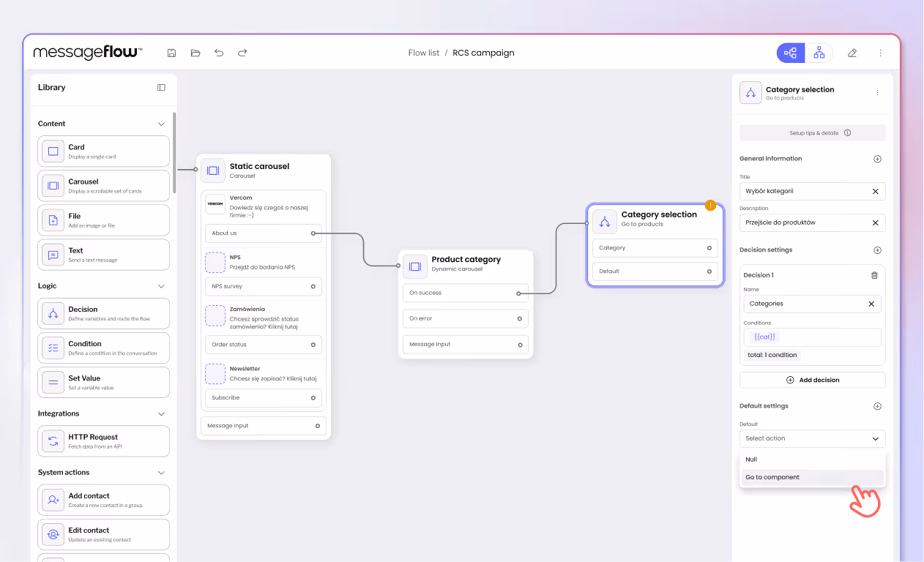Viewport: 924px width, 562px height.
Task: Open the three-dot menu top right
Action: click(x=881, y=53)
